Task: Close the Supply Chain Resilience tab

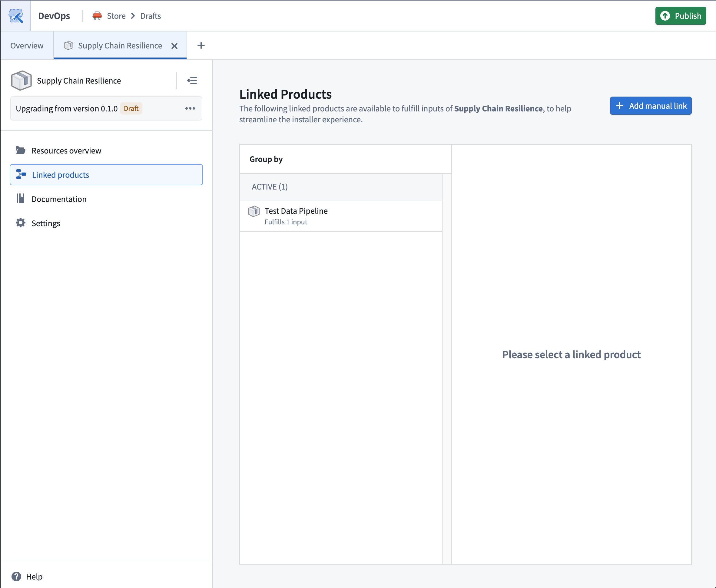Action: pyautogui.click(x=174, y=46)
